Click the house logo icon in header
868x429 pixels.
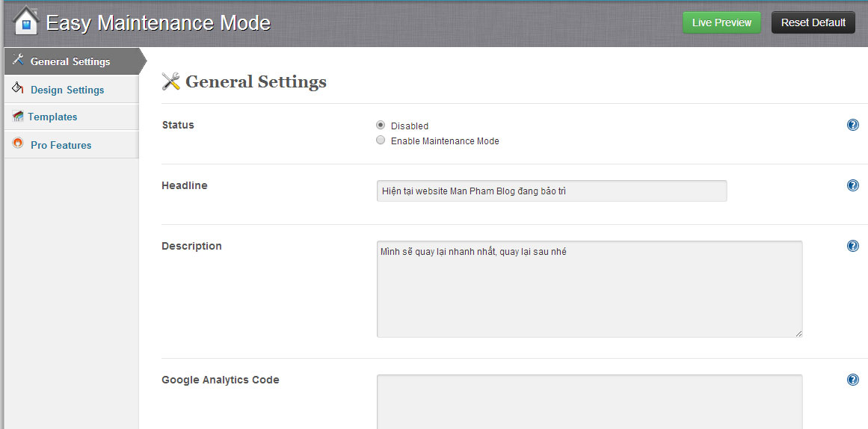tap(26, 21)
